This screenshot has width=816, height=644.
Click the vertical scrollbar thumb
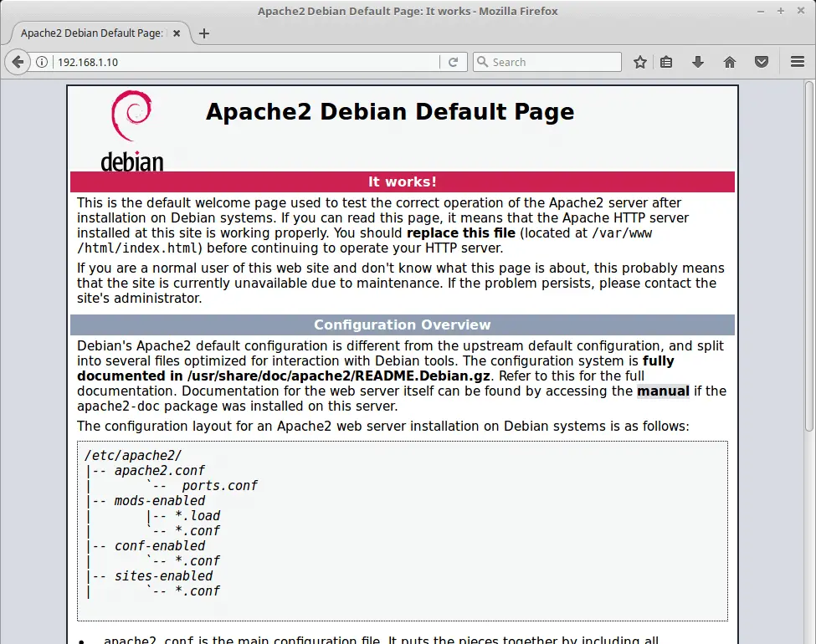pyautogui.click(x=809, y=256)
